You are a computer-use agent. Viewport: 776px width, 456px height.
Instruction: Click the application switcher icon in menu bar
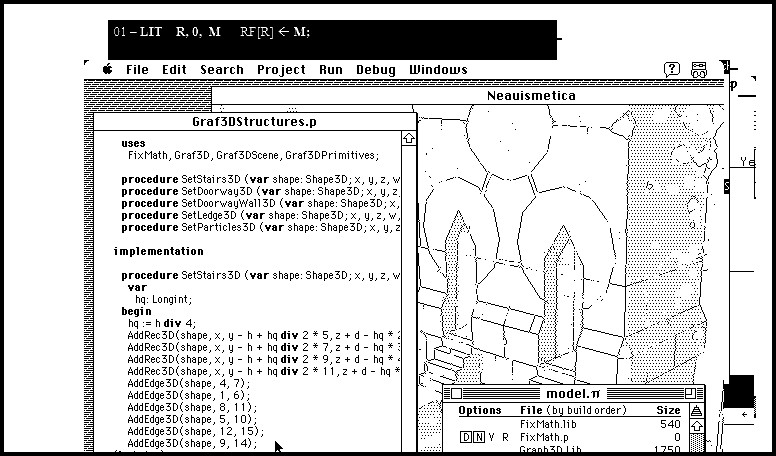point(699,69)
